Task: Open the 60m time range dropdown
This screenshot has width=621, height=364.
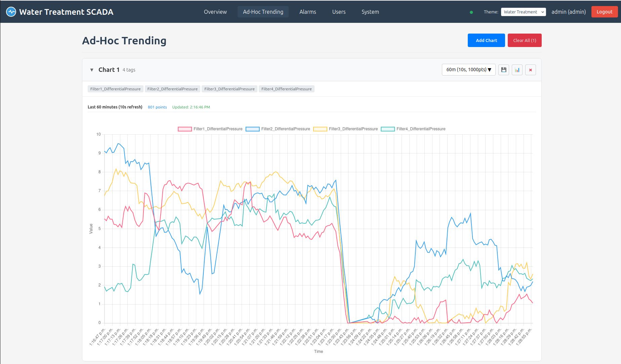Action: click(x=468, y=70)
